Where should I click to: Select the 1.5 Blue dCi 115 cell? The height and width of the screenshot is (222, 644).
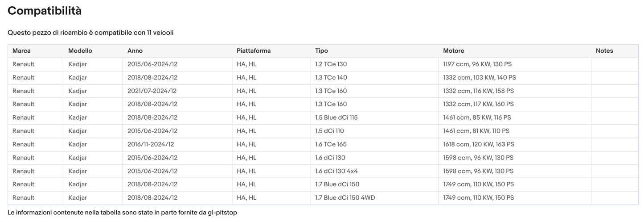click(x=336, y=117)
